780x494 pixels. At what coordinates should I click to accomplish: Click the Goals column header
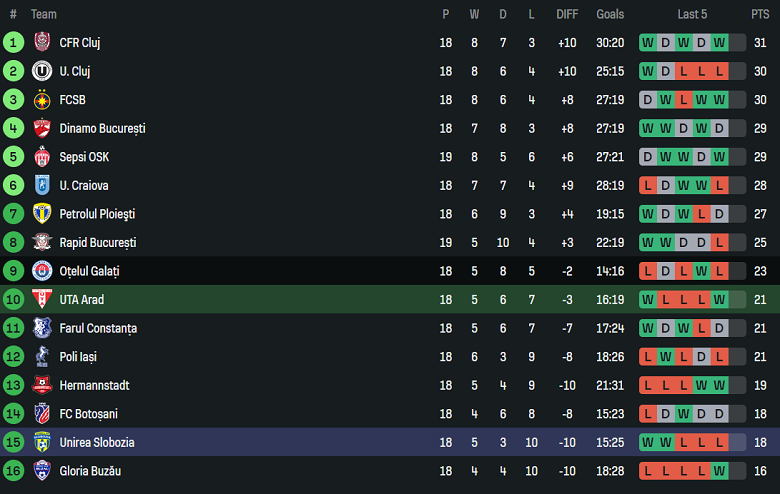610,14
